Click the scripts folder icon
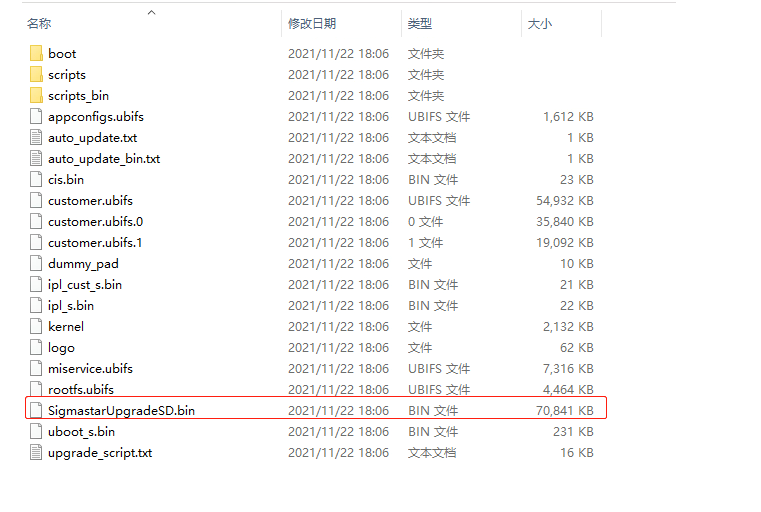 (36, 74)
